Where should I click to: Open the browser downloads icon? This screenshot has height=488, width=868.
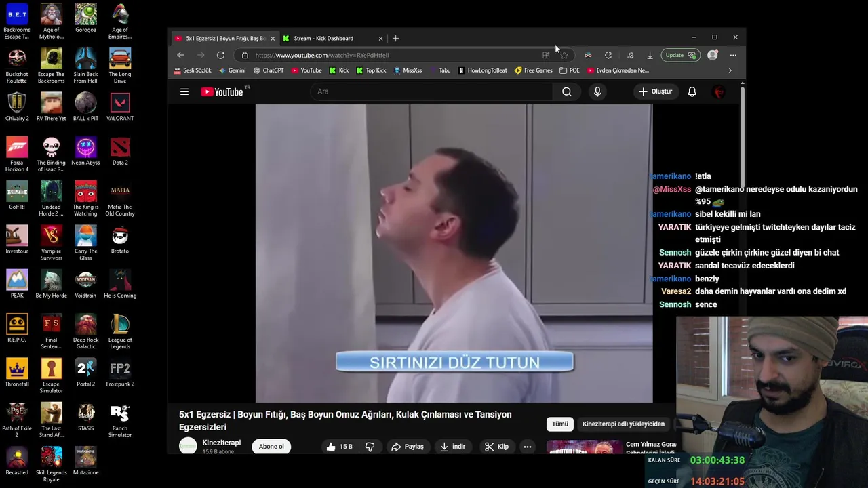click(650, 55)
